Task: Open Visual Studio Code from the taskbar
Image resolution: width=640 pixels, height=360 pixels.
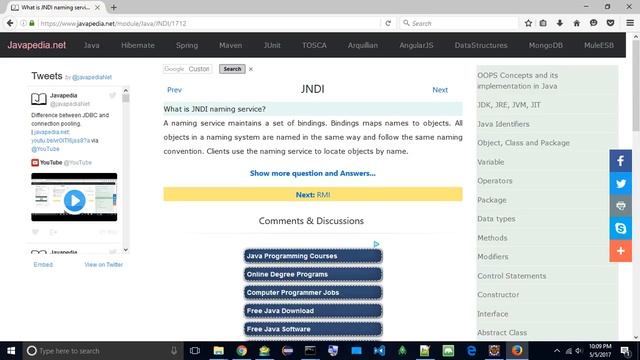Action: pos(379,351)
